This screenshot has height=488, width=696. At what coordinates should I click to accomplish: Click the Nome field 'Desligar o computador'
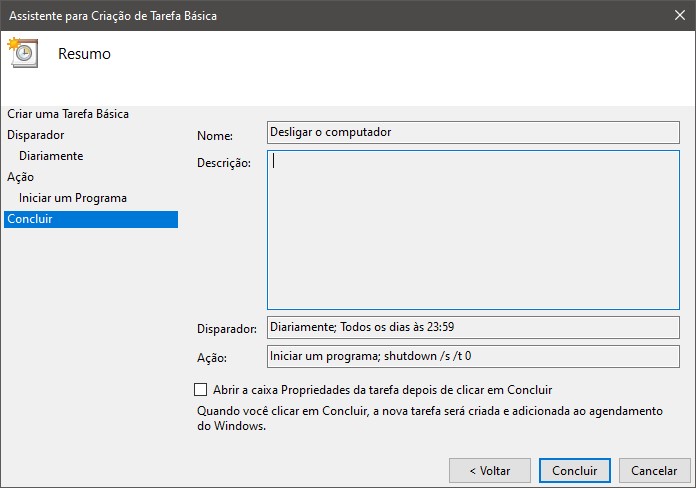[x=473, y=132]
